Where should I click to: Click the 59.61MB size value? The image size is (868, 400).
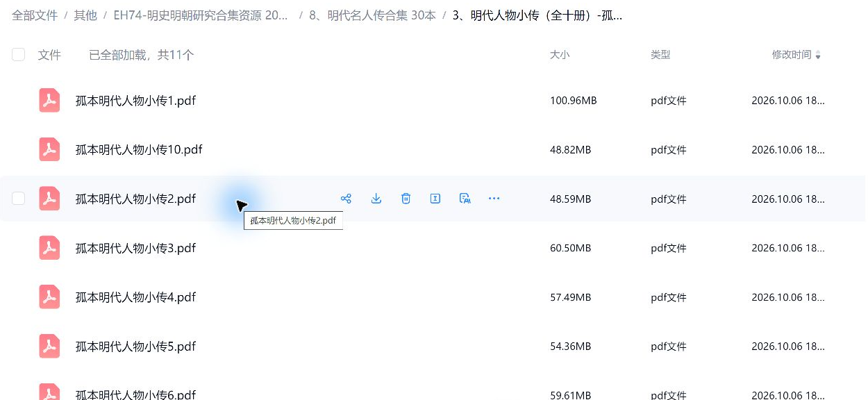[x=571, y=395]
